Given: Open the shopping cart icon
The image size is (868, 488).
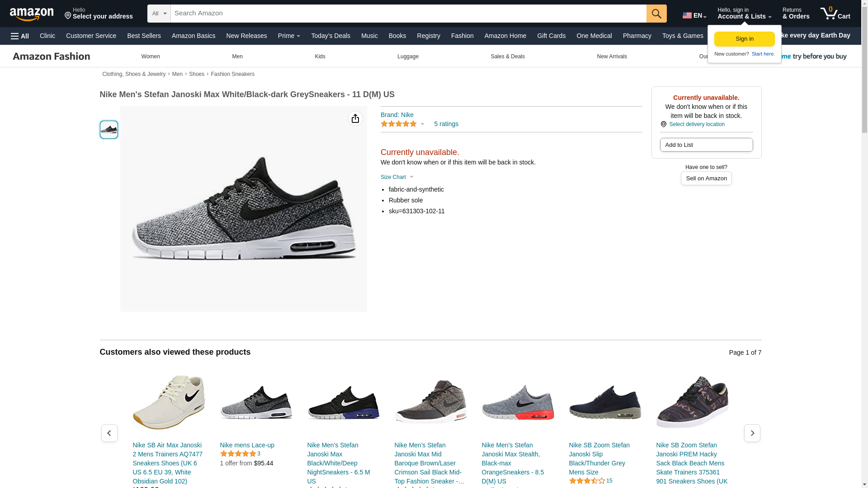Looking at the screenshot, I should pos(835,14).
